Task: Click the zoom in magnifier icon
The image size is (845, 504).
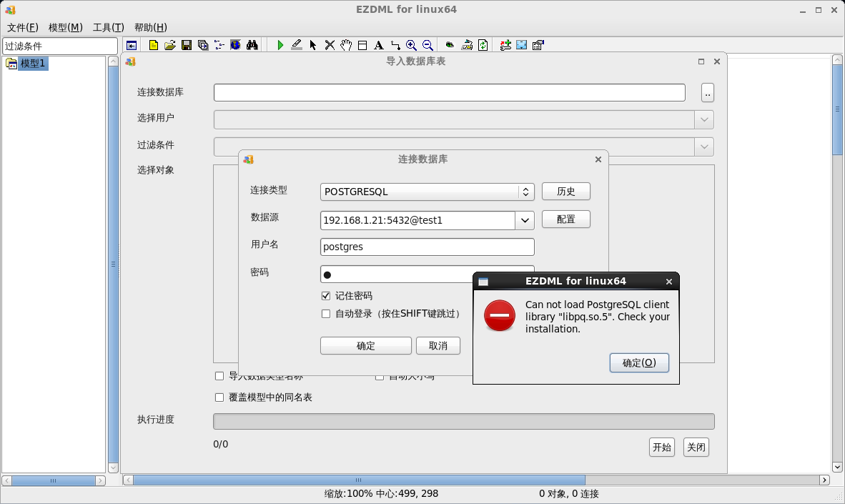Action: (411, 45)
